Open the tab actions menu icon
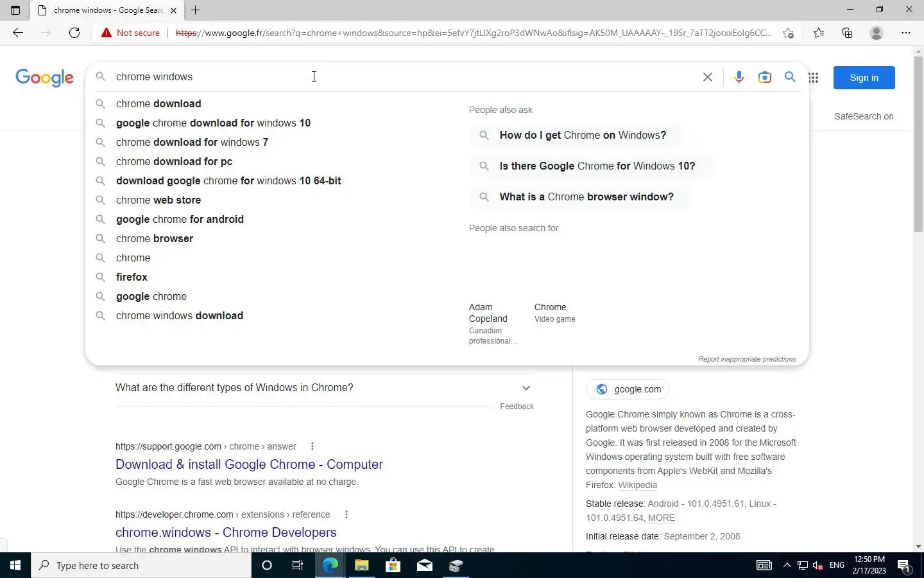924x578 pixels. pyautogui.click(x=15, y=10)
